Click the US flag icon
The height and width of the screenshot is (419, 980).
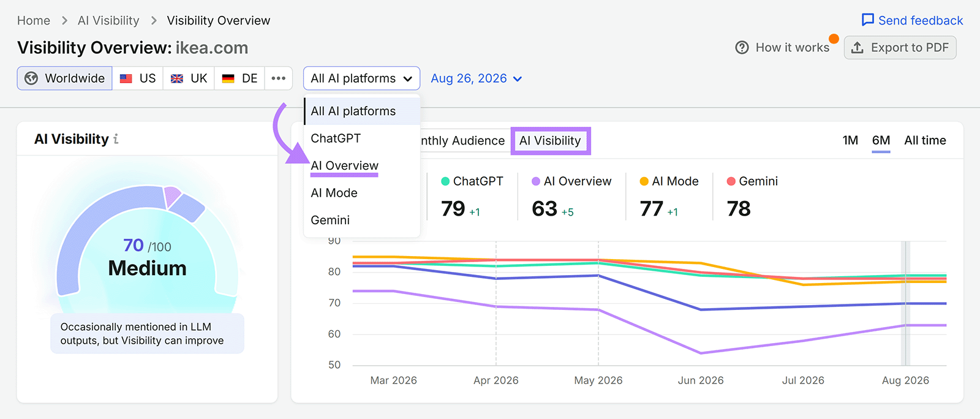[x=126, y=78]
